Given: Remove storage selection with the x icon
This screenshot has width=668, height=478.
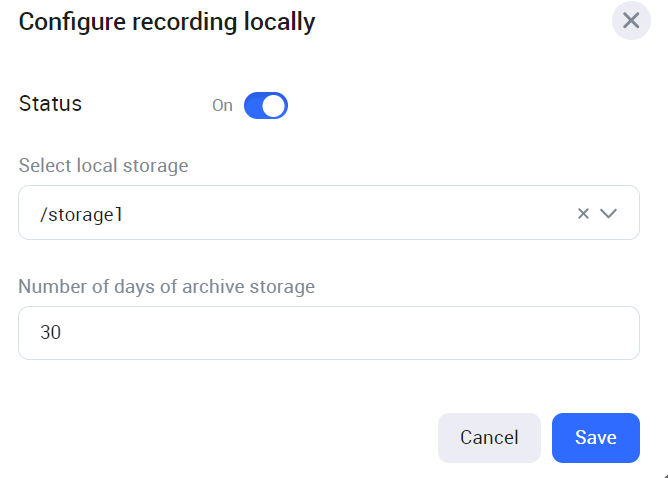Looking at the screenshot, I should click(x=583, y=213).
